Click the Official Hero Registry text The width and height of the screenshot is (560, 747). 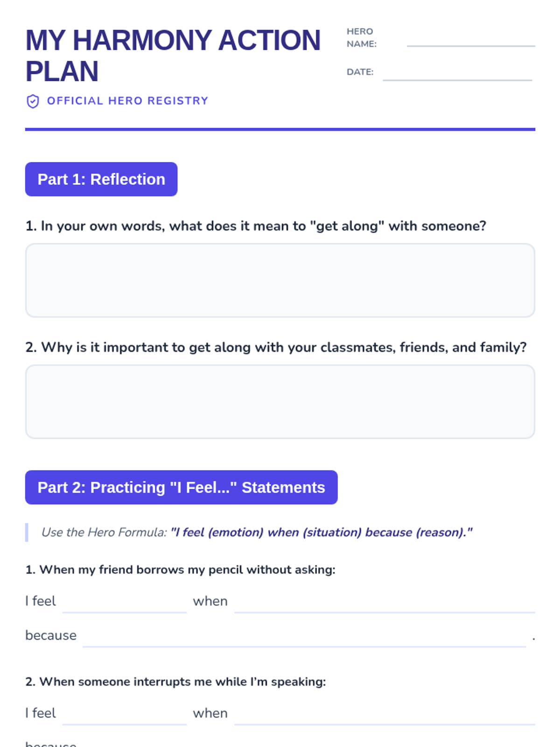[127, 101]
